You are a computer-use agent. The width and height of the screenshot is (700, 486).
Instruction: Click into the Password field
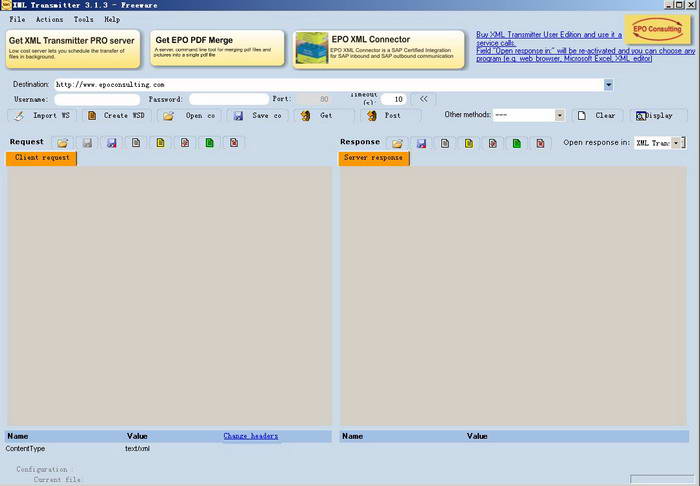pyautogui.click(x=229, y=99)
